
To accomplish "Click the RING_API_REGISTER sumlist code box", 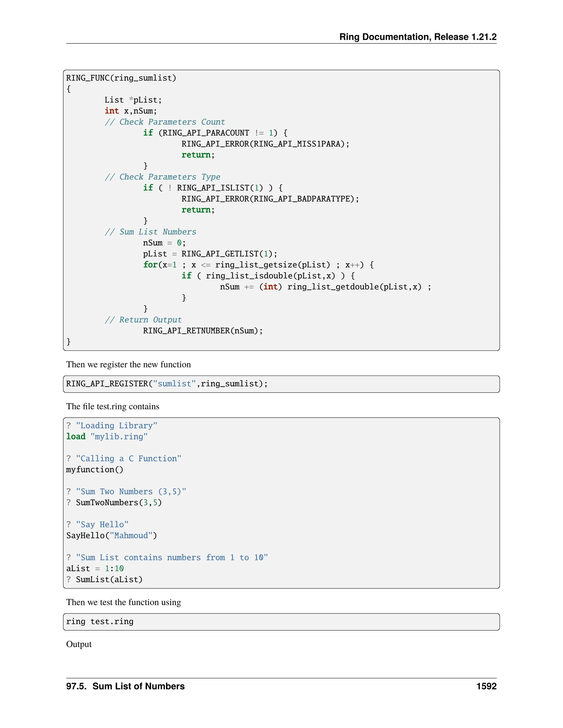I will (281, 384).
